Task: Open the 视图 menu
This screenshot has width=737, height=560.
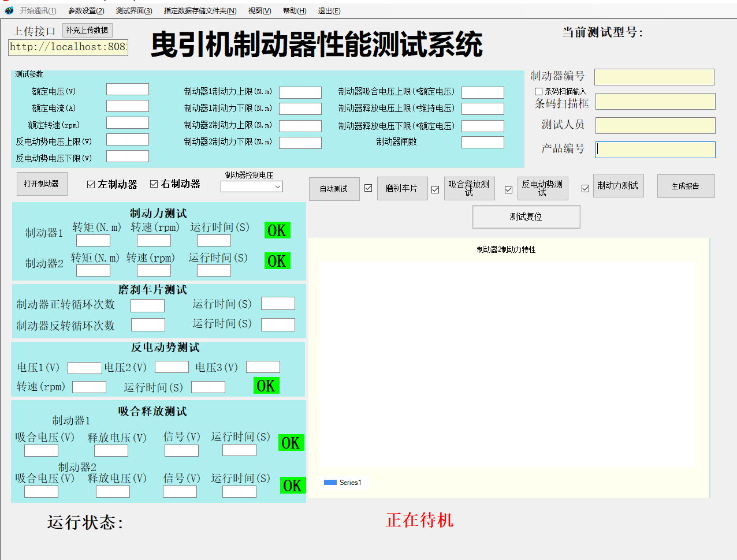Action: click(x=258, y=10)
